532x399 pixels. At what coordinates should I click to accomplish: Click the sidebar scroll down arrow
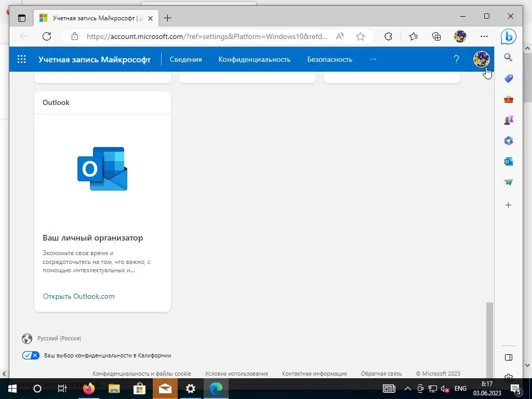coord(527,365)
